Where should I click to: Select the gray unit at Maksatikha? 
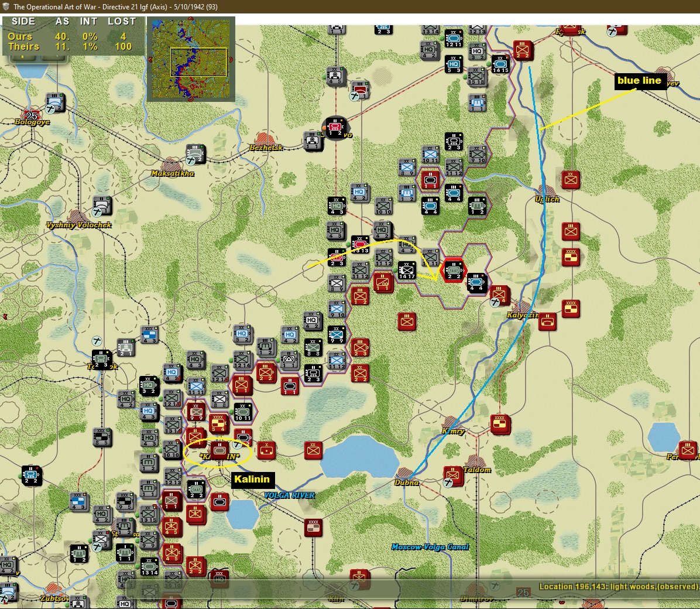coord(195,153)
